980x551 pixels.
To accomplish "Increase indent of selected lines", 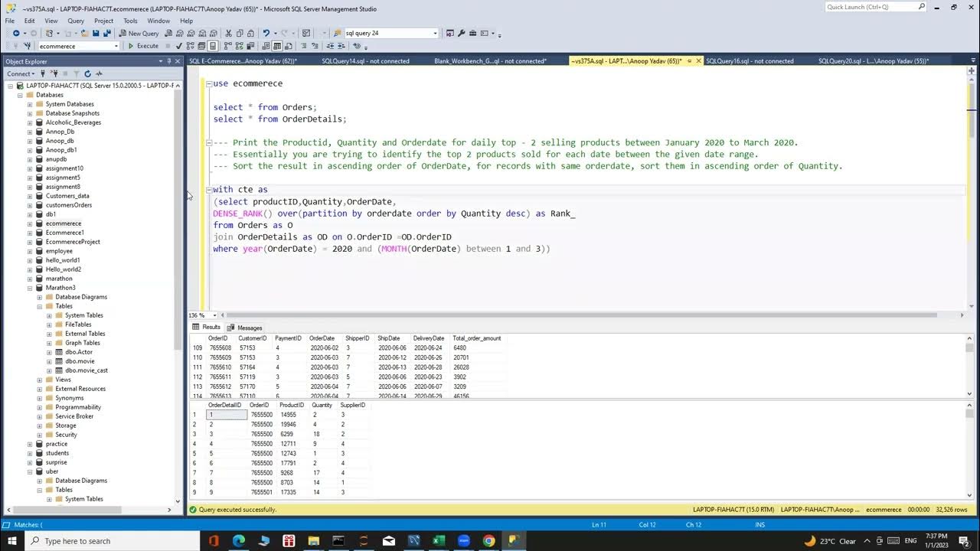I will 341,46.
